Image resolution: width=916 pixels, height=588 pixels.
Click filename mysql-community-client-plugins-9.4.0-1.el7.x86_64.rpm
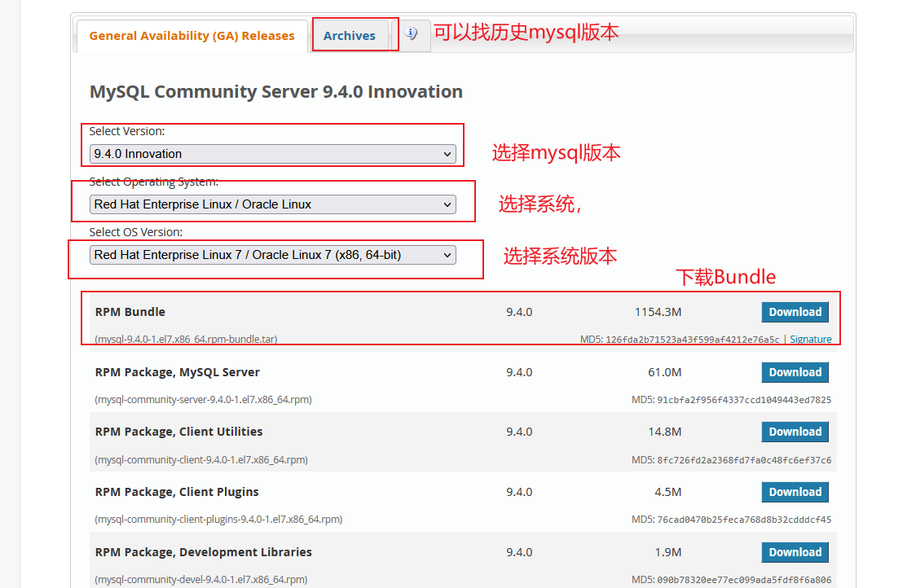coord(218,520)
